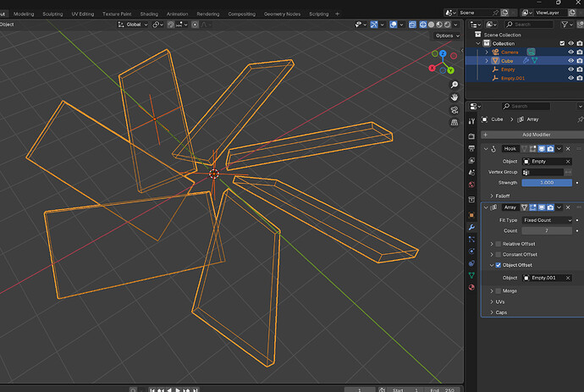This screenshot has width=584, height=392.
Task: Toggle viewport overlays button
Action: click(394, 25)
